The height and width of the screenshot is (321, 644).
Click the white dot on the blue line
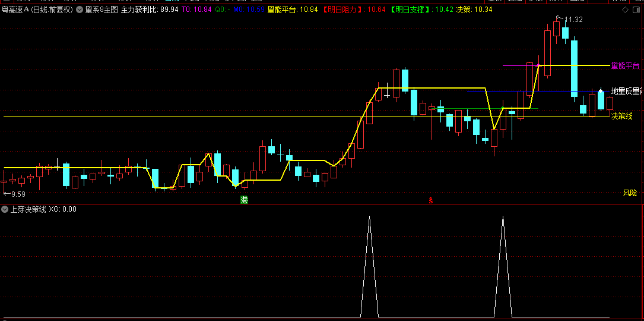[x=601, y=91]
